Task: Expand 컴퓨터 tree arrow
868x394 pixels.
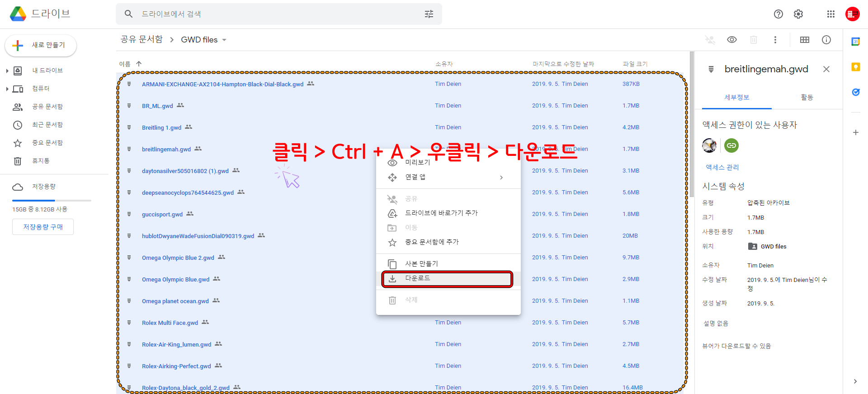Action: (7, 89)
